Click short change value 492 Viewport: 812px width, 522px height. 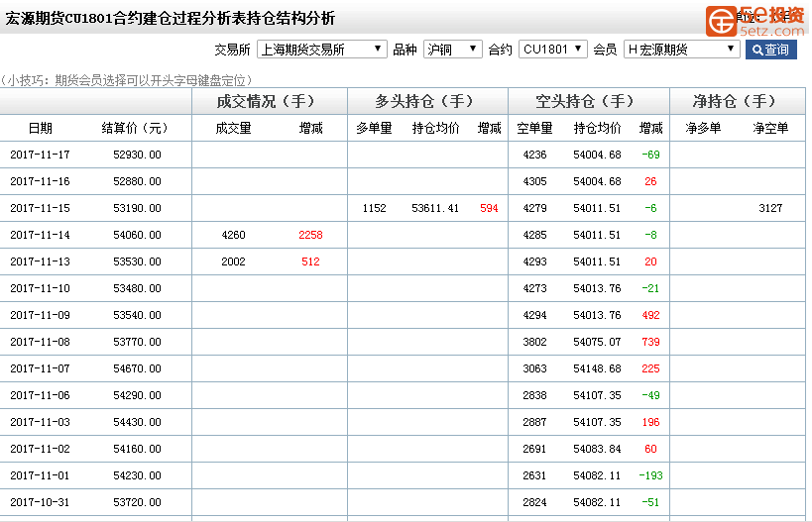650,315
